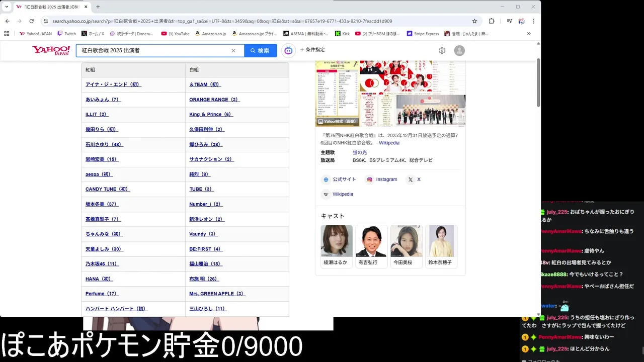Open the media control icon in toolbar
Viewport: 644px width, 362px height.
tap(509, 21)
